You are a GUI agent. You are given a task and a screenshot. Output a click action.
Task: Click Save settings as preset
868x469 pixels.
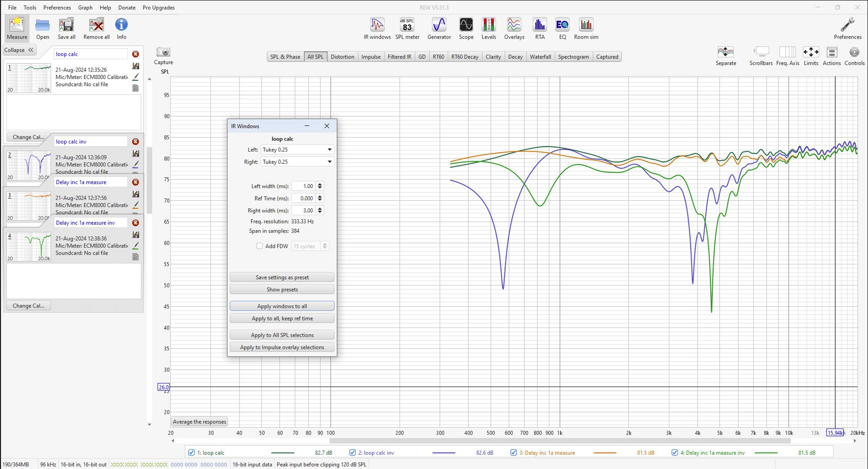click(x=282, y=277)
